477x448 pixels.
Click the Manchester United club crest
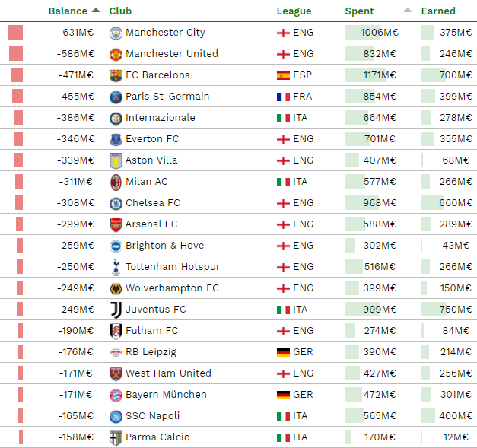click(x=116, y=54)
